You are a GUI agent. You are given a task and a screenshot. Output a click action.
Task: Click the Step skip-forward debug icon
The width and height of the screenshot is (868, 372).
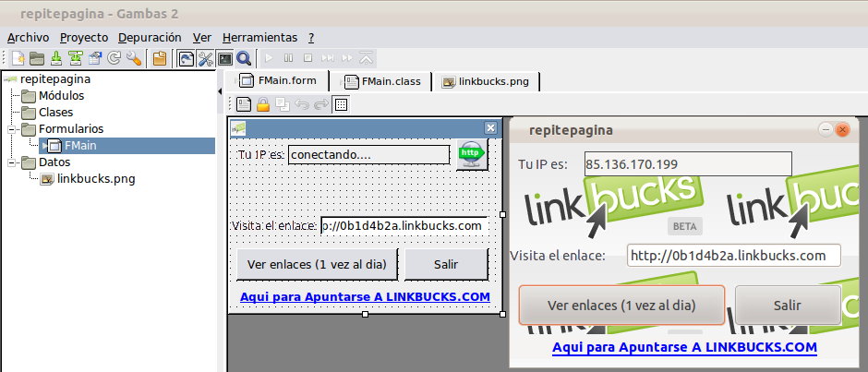[x=328, y=58]
